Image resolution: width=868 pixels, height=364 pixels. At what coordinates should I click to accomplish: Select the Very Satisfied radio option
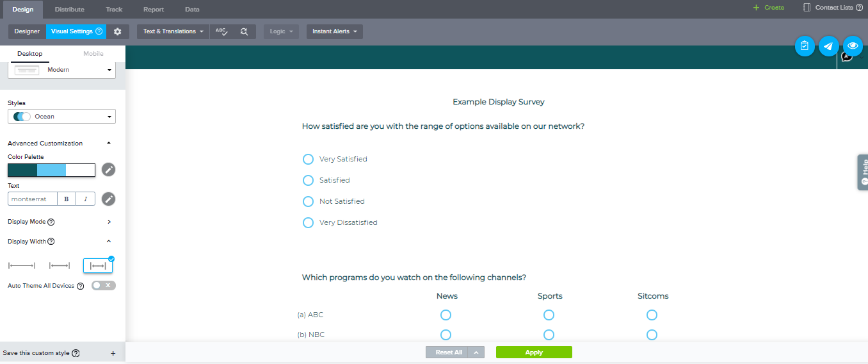(x=308, y=159)
